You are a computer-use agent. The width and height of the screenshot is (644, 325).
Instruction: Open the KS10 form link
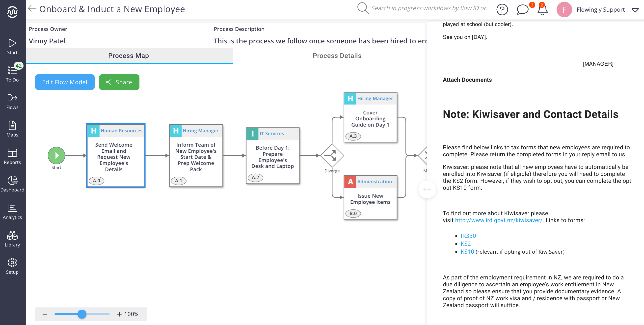point(467,251)
